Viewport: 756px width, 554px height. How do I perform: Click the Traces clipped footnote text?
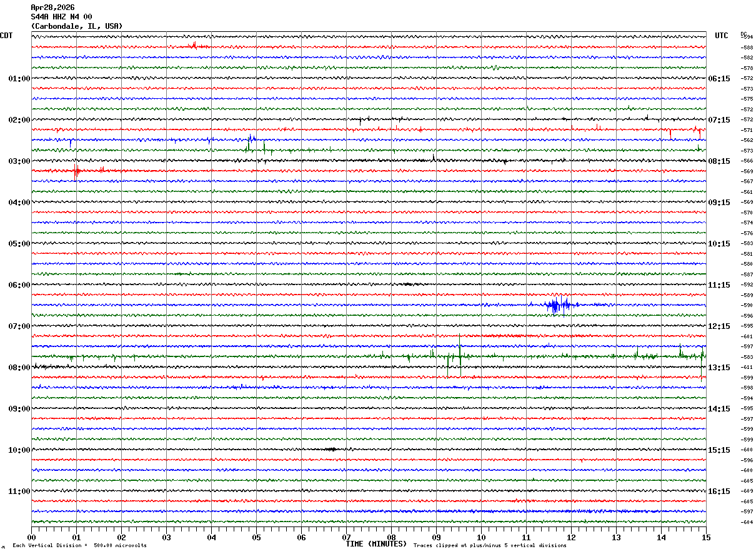click(490, 546)
